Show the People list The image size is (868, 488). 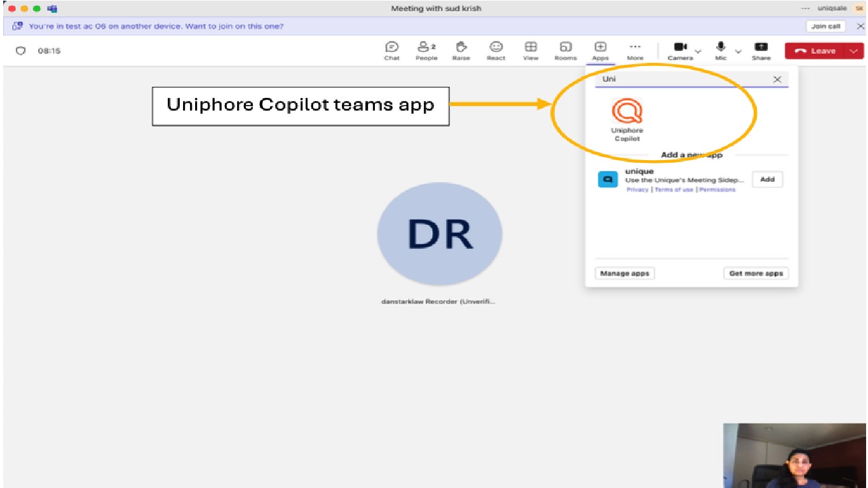[x=426, y=51]
